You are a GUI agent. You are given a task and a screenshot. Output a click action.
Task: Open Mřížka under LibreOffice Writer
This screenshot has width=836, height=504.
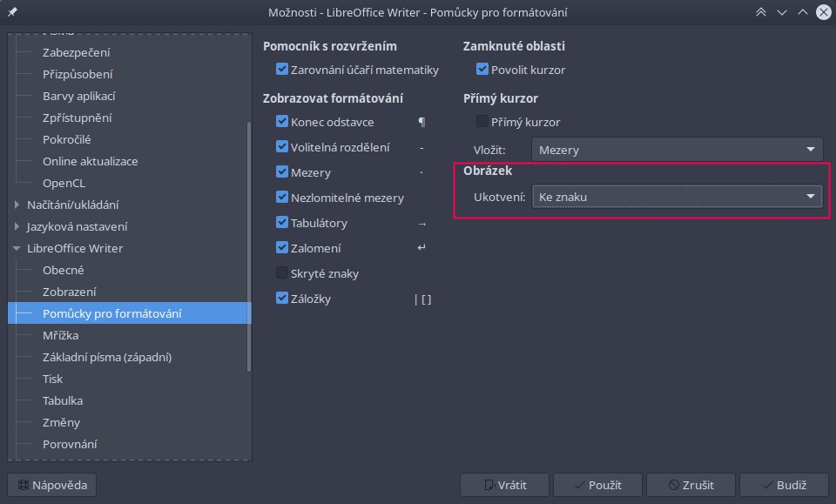tap(60, 336)
